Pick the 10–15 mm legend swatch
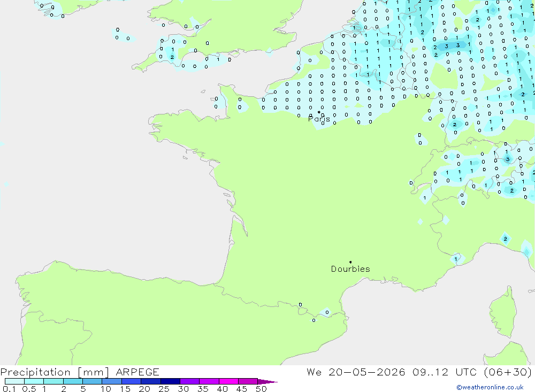Screen dimensions: 535x392 click(112, 381)
